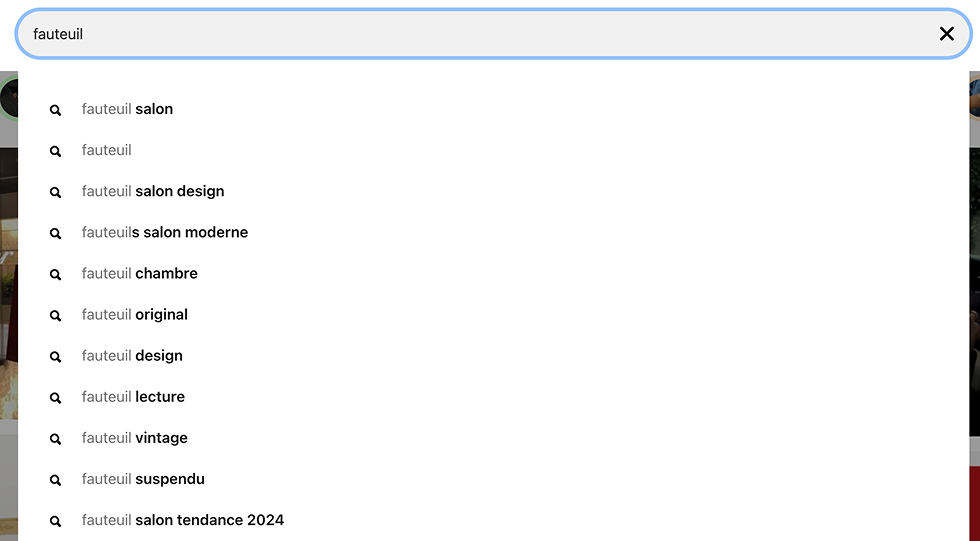Choose the "fauteuil chambre" suggestion

(x=140, y=274)
